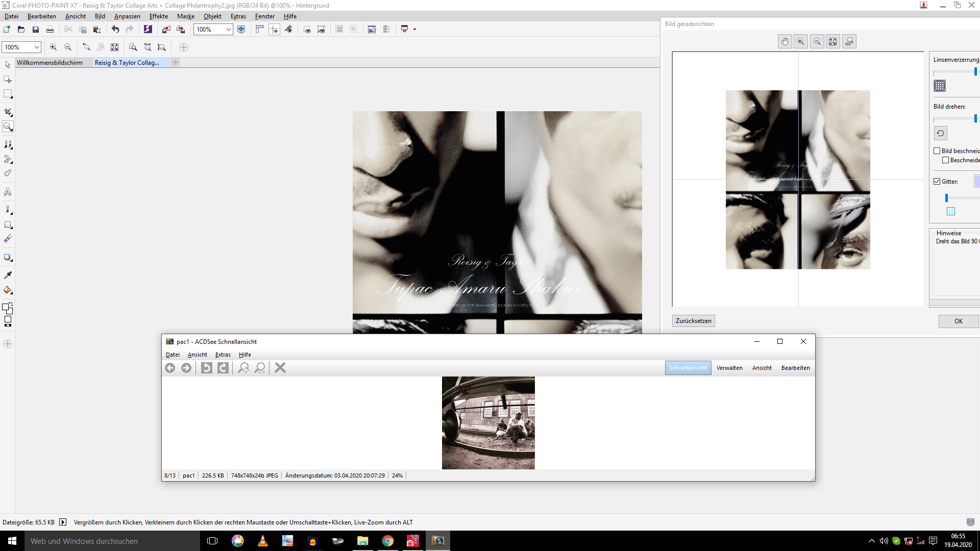Click previous image arrow in ACDSee
Image resolution: width=980 pixels, height=551 pixels.
tap(170, 368)
